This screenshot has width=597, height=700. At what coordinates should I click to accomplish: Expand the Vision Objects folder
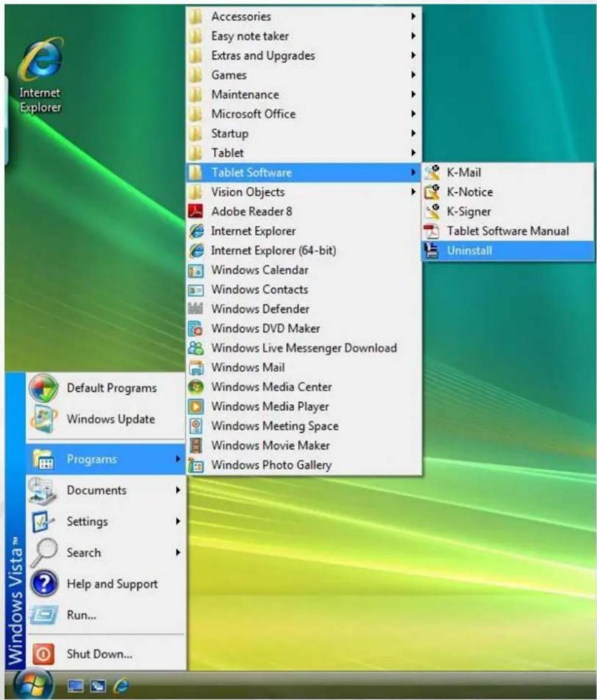[x=304, y=192]
